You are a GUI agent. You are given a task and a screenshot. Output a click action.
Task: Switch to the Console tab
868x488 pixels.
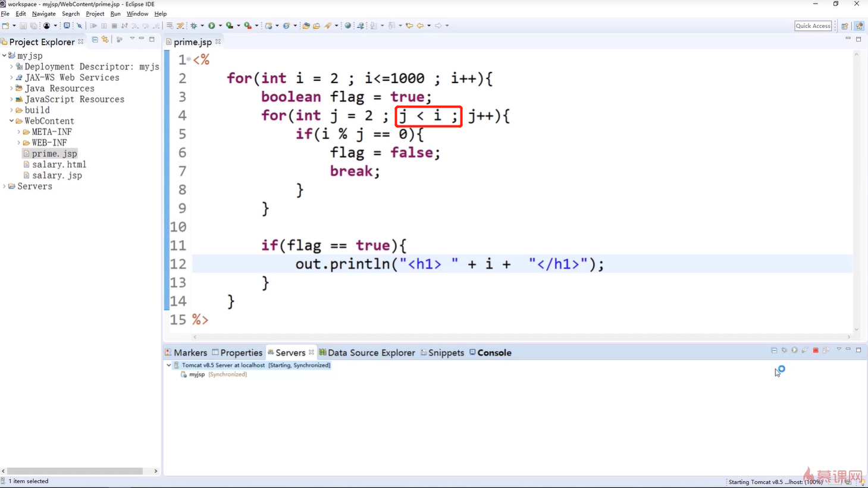click(x=490, y=352)
